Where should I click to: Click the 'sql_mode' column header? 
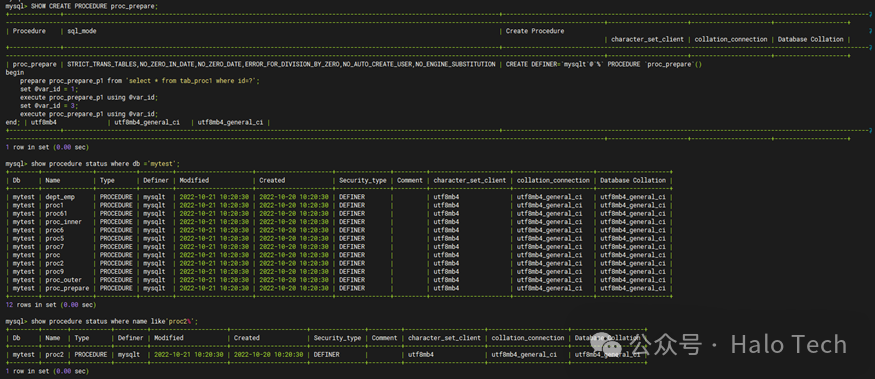coord(81,31)
